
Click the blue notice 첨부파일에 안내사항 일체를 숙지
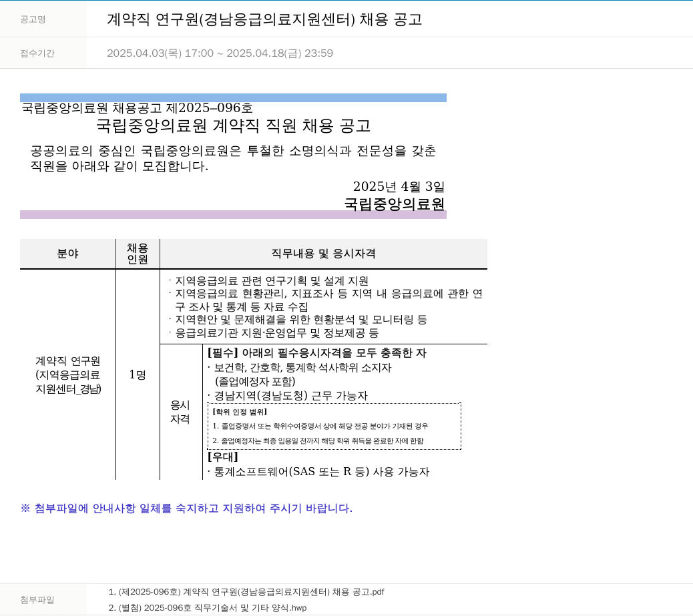186,509
